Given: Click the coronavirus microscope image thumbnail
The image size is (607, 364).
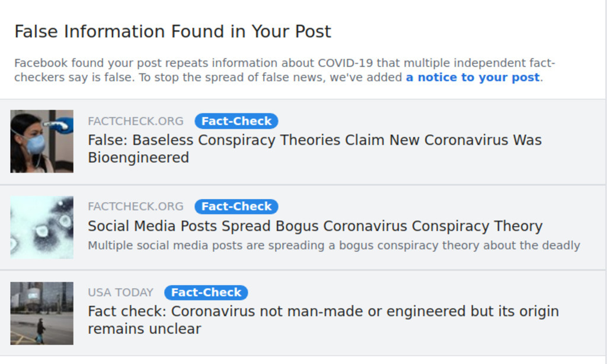Looking at the screenshot, I should click(41, 227).
